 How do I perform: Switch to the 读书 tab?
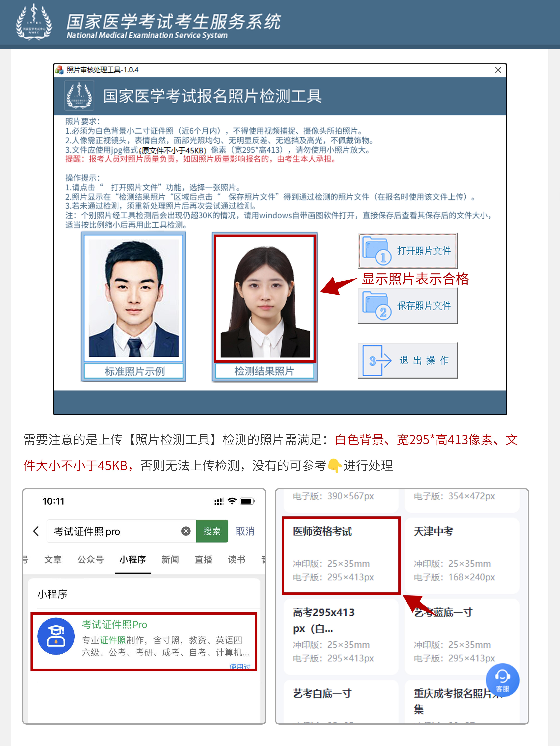(x=236, y=560)
